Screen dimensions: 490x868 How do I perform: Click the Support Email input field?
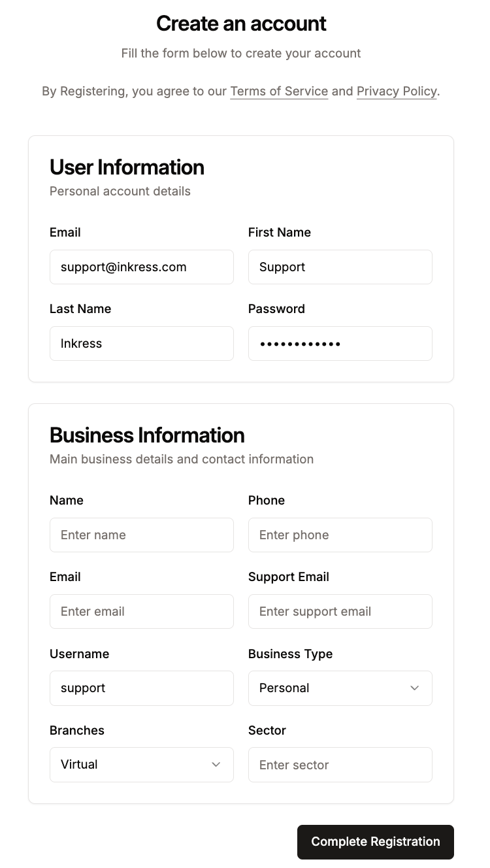click(340, 611)
